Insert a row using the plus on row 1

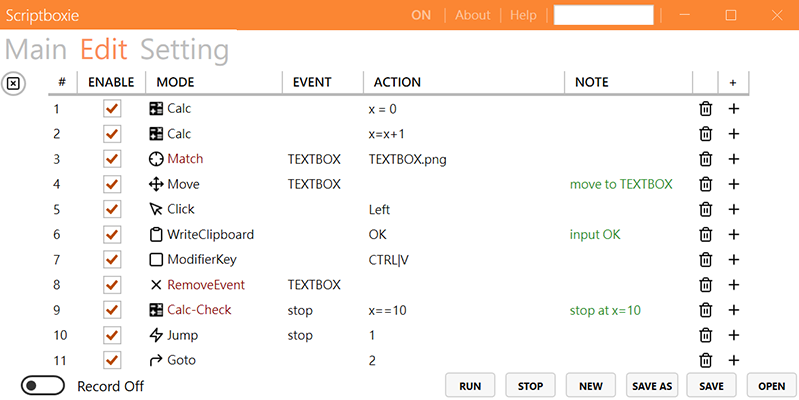734,109
